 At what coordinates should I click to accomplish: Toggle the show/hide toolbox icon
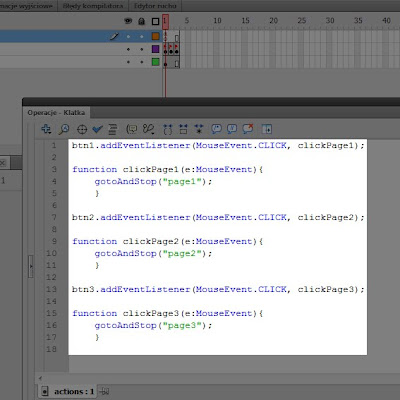click(x=267, y=129)
